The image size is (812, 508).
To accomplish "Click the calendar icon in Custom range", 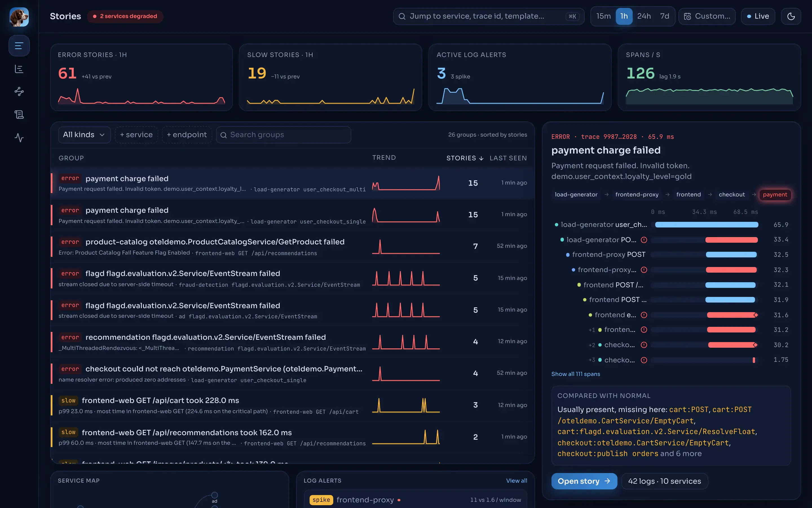I will (687, 16).
